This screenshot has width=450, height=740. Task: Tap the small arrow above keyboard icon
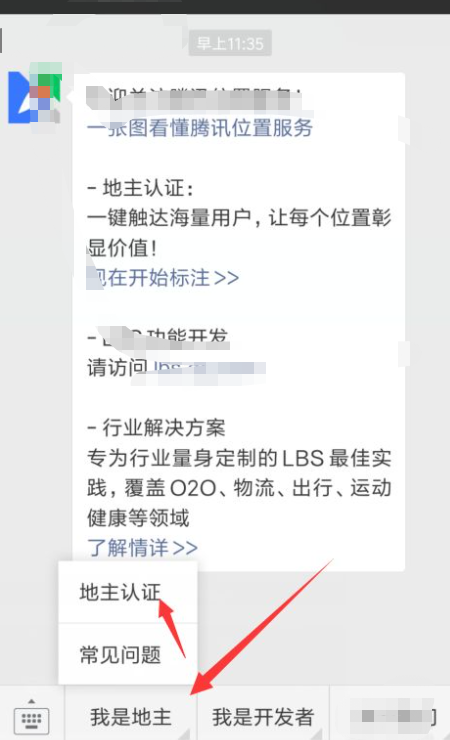pyautogui.click(x=31, y=701)
